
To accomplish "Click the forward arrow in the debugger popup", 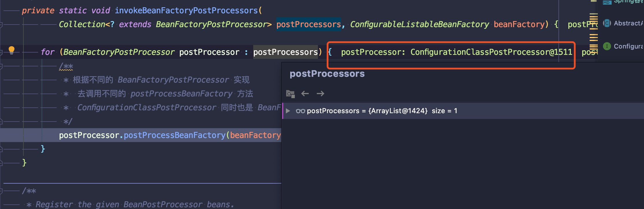I will coord(320,94).
